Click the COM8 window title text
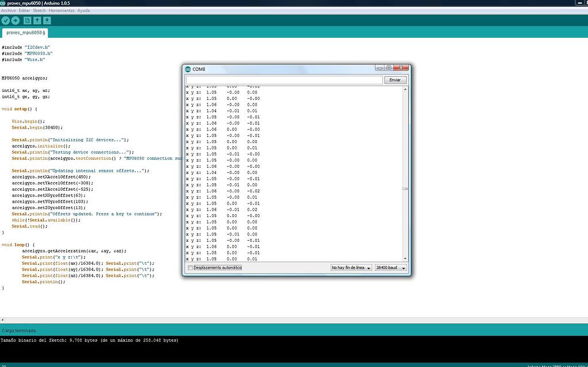This screenshot has width=588, height=367. (x=199, y=69)
